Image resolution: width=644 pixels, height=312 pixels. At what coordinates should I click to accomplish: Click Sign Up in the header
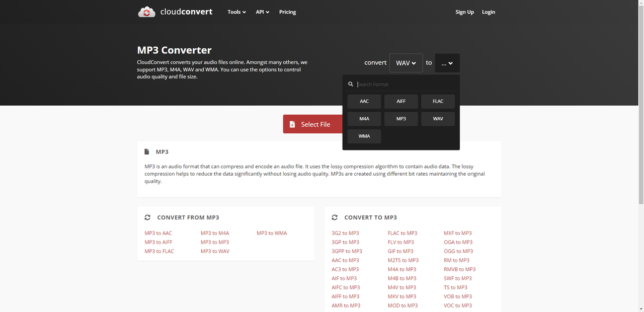click(464, 12)
